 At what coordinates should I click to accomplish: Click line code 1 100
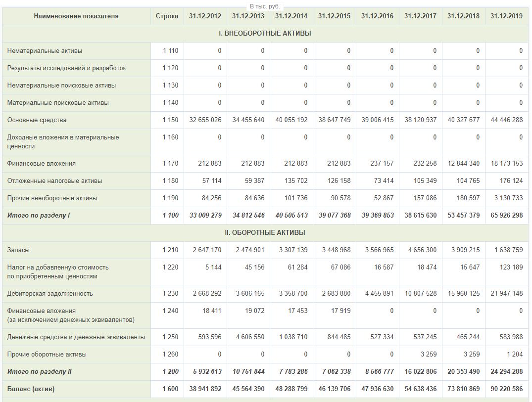[170, 215]
